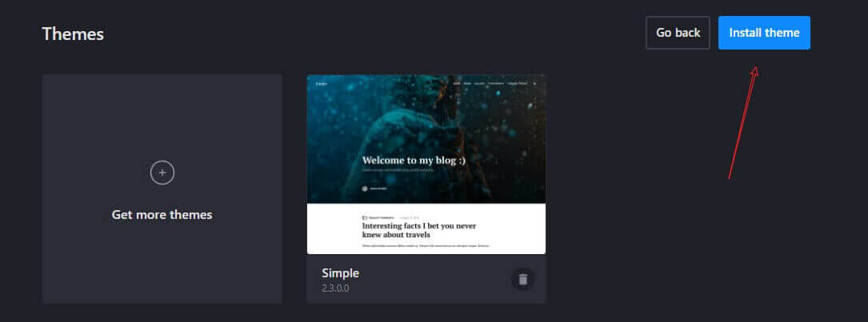This screenshot has height=322, width=868.
Task: Click the site logo text in the theme preview
Action: click(321, 84)
